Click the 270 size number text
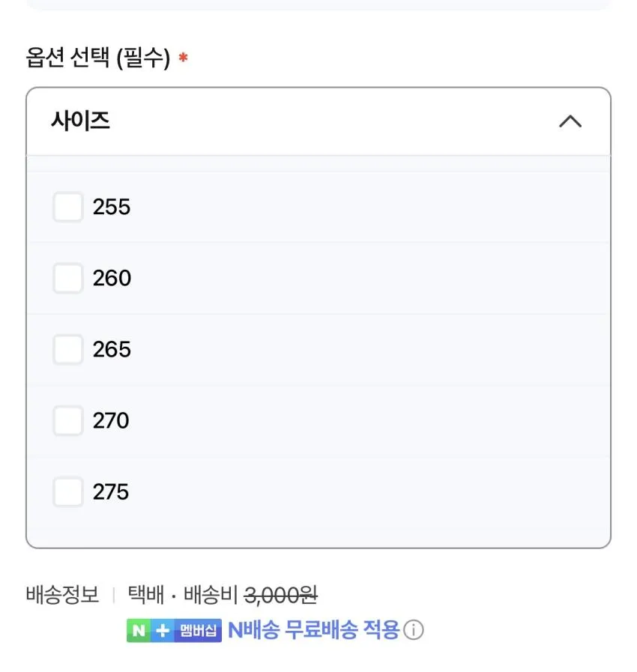The width and height of the screenshot is (637, 672). coord(111,420)
